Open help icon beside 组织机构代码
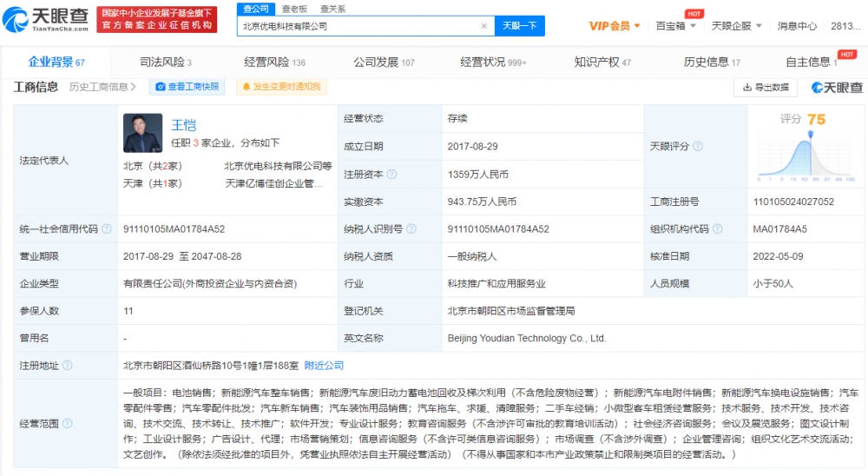Screen dimensions: 868x476 pyautogui.click(x=718, y=228)
